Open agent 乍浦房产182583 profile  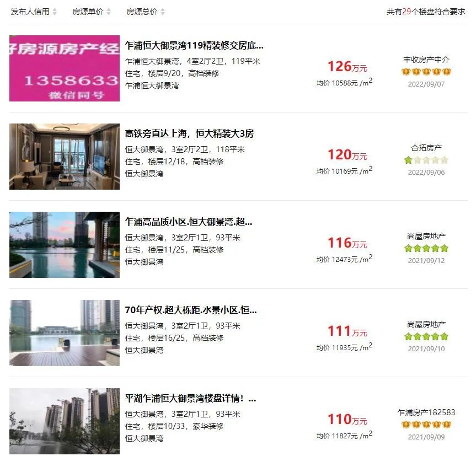click(426, 412)
